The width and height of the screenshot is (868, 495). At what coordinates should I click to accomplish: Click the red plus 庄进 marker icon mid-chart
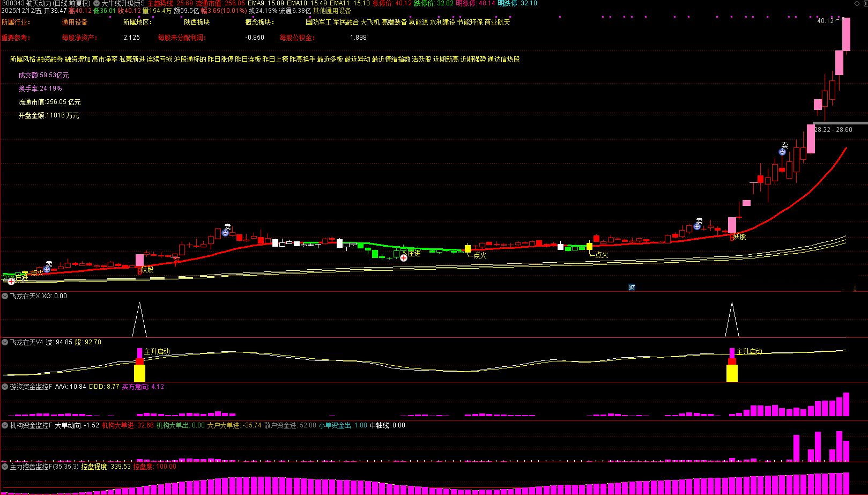tap(404, 258)
